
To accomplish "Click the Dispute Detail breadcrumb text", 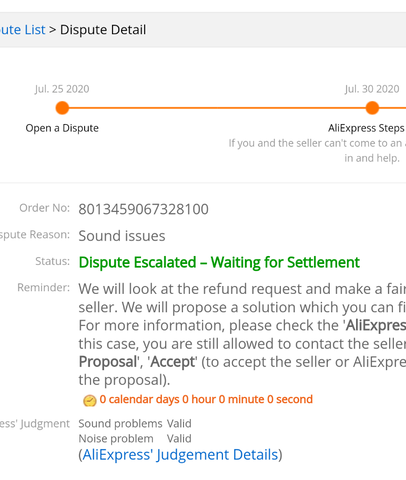I will 103,30.
